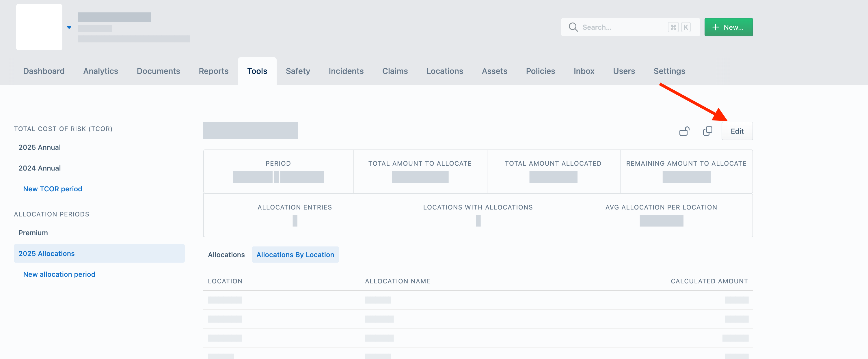
Task: Open the Users tab
Action: pyautogui.click(x=624, y=71)
